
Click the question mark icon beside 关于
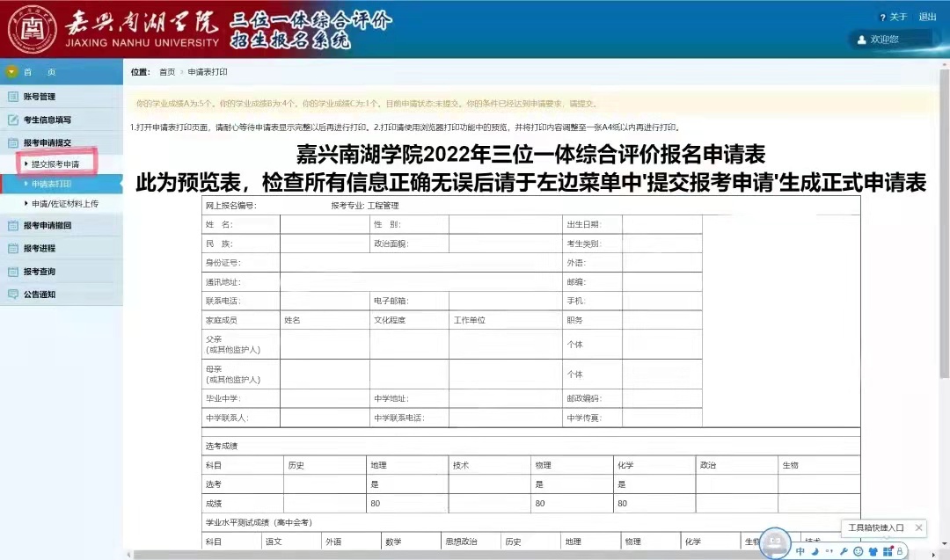point(883,18)
